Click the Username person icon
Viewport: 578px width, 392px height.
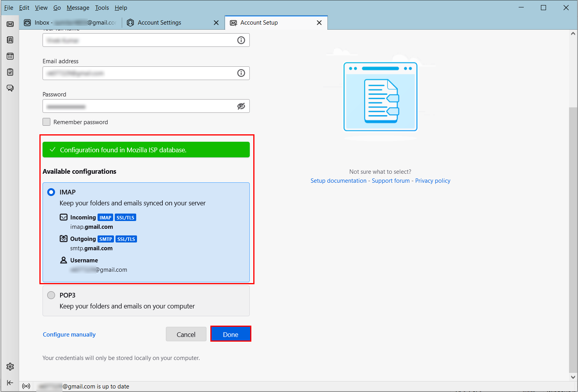pos(64,260)
